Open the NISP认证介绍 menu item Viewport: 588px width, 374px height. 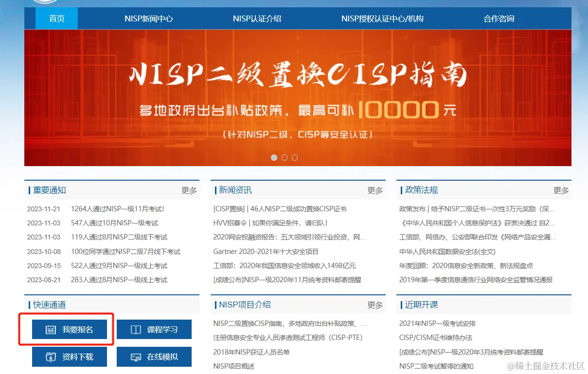(257, 18)
